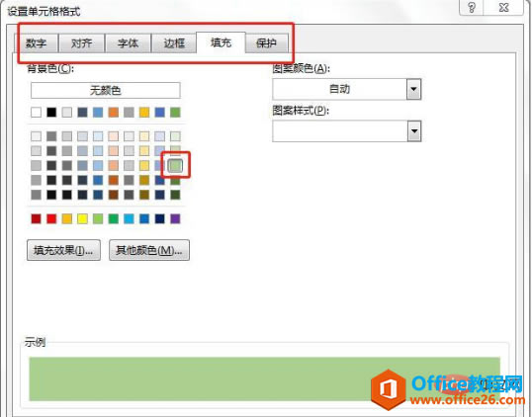Image resolution: width=532 pixels, height=417 pixels.
Task: Click the green 示例 preview area
Action: tap(265, 379)
